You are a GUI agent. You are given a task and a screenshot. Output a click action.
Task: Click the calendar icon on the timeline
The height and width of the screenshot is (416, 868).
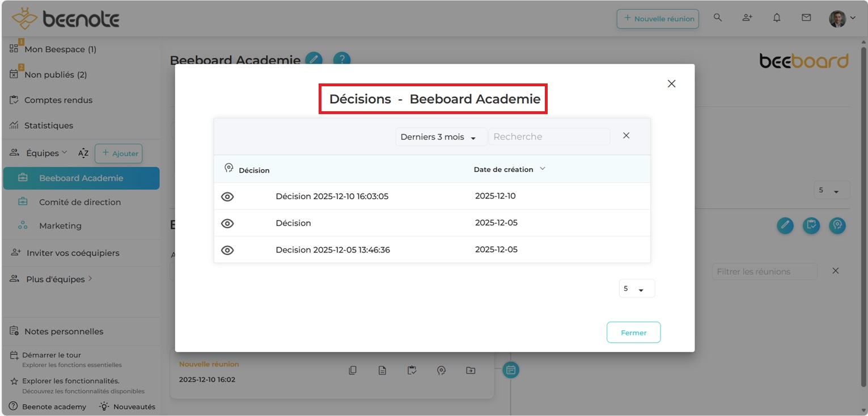tap(510, 370)
